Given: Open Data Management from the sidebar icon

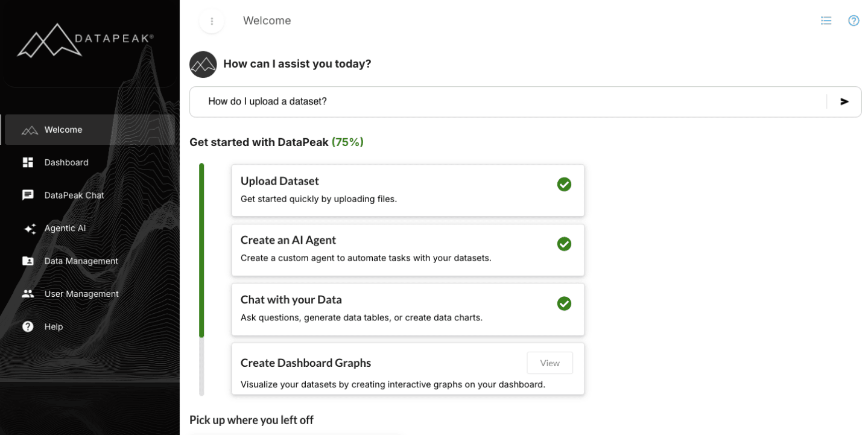Looking at the screenshot, I should pos(28,261).
